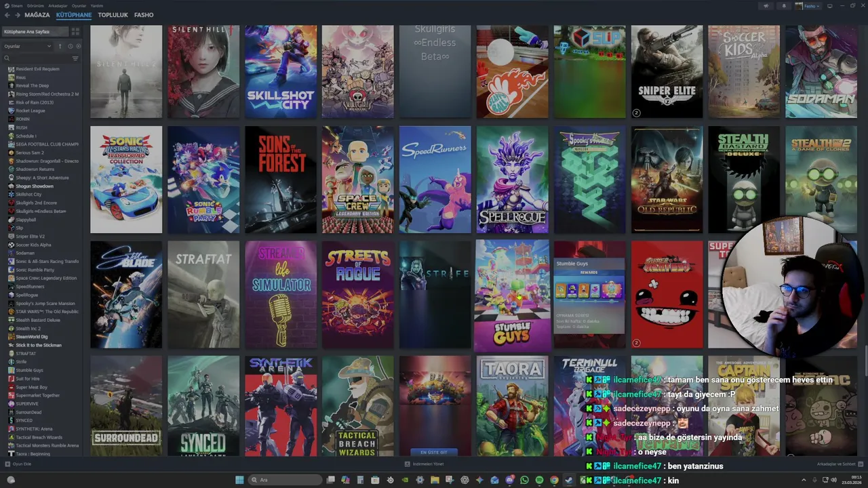Open the Fasho account dropdown
The height and width of the screenshot is (488, 868).
[x=808, y=6]
